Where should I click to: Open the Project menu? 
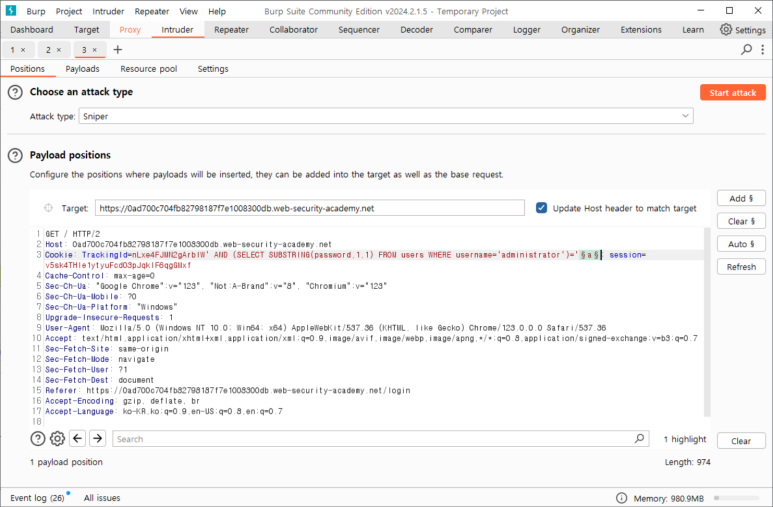(69, 11)
